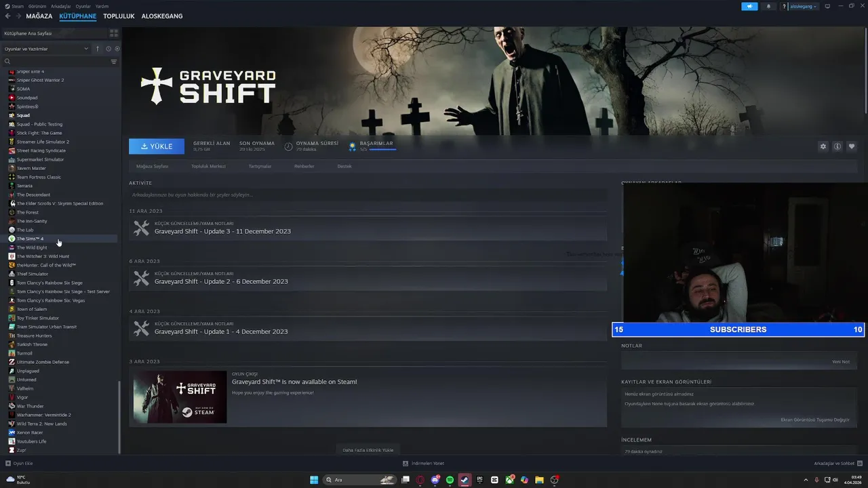Click Daha Fazla Etkinlik Yükle button
Image resolution: width=868 pixels, height=488 pixels.
tap(368, 450)
